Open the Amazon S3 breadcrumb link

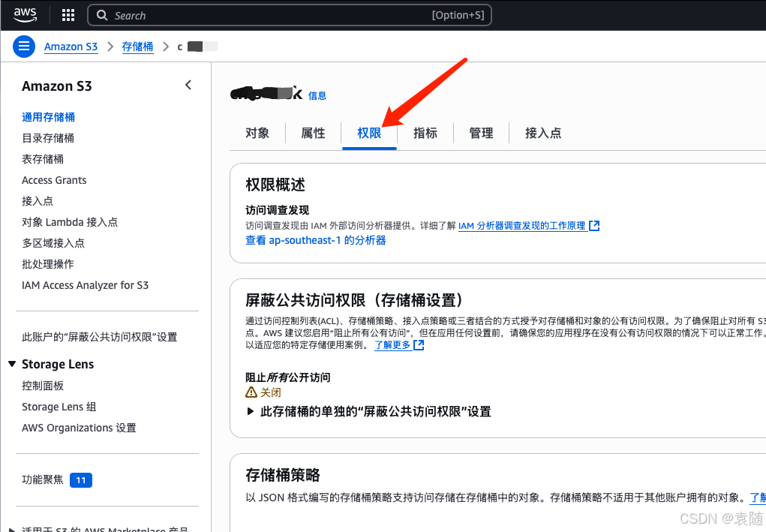[71, 47]
